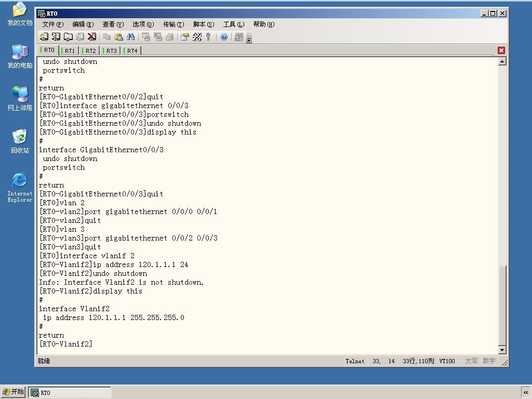532x399 pixels.
Task: Click the last greyed toolbar icon
Action: (x=239, y=37)
